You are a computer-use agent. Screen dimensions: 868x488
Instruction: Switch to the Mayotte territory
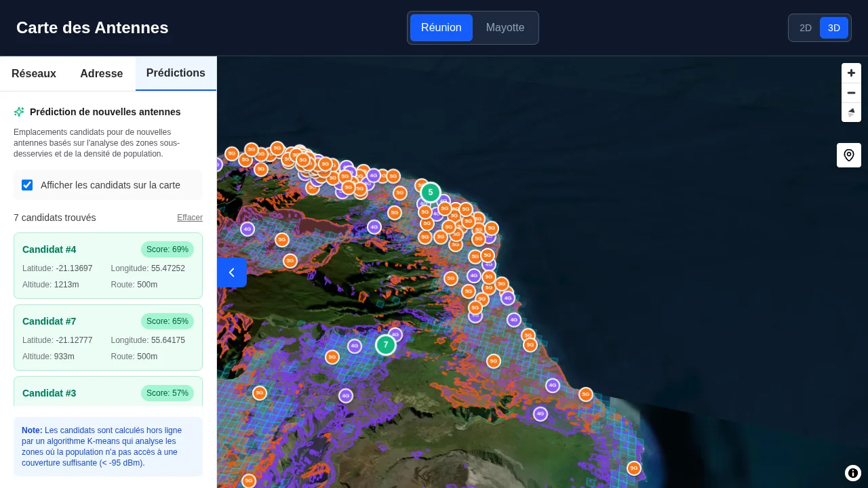pos(505,28)
